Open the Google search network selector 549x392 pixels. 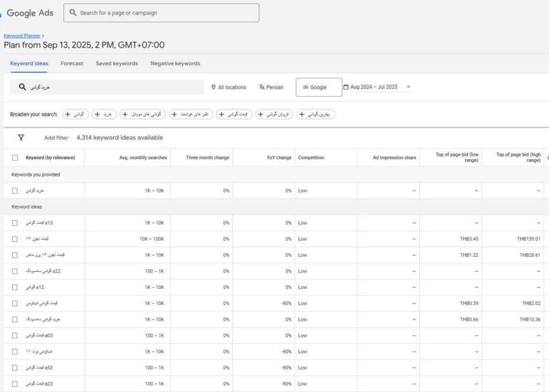tap(318, 87)
